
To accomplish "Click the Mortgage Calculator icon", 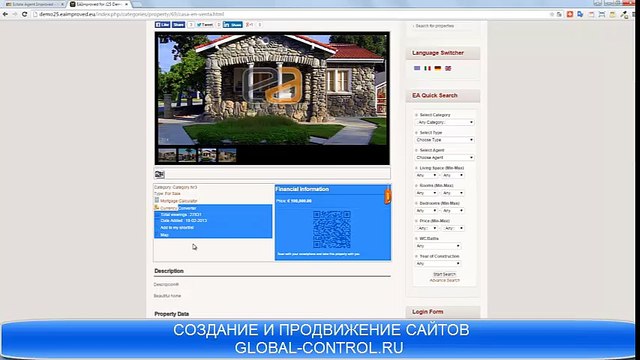I will (x=157, y=200).
